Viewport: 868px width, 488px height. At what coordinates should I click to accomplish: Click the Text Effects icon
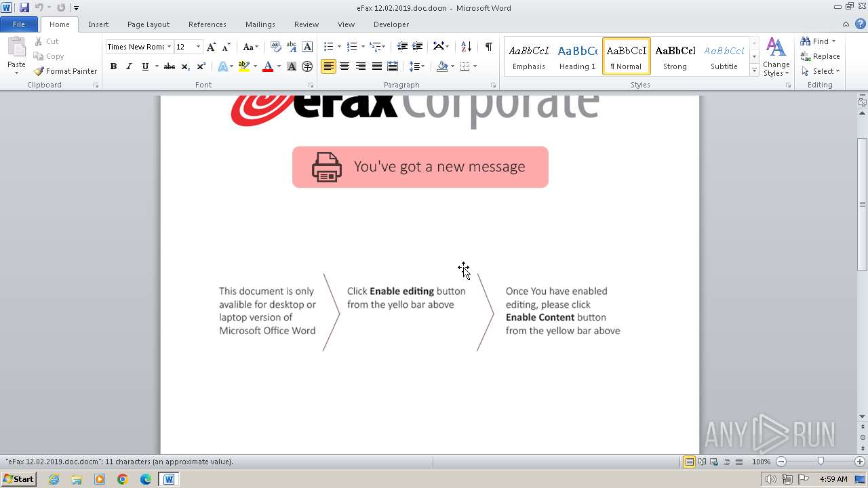click(x=222, y=66)
